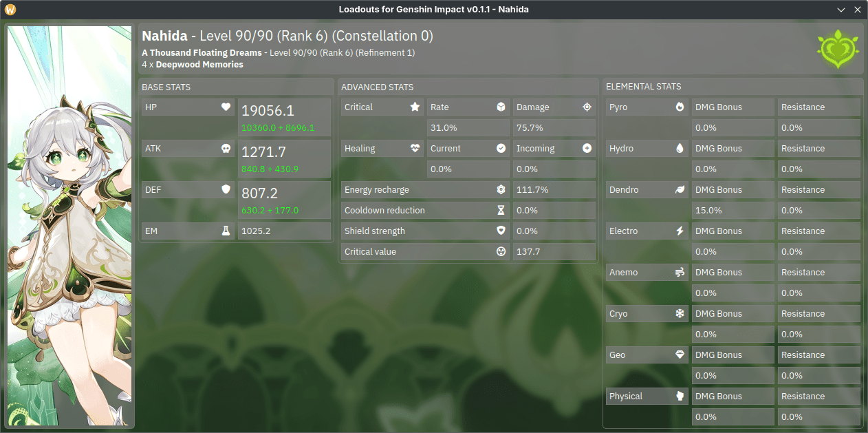
Task: Click the HP breakdown 10360.0 + 8696.1
Action: 278,128
